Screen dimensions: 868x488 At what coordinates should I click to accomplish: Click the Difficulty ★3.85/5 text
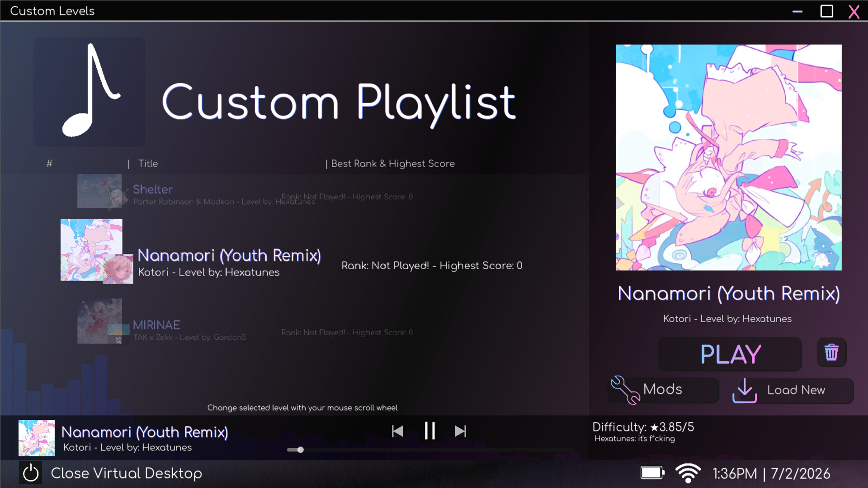pos(643,427)
